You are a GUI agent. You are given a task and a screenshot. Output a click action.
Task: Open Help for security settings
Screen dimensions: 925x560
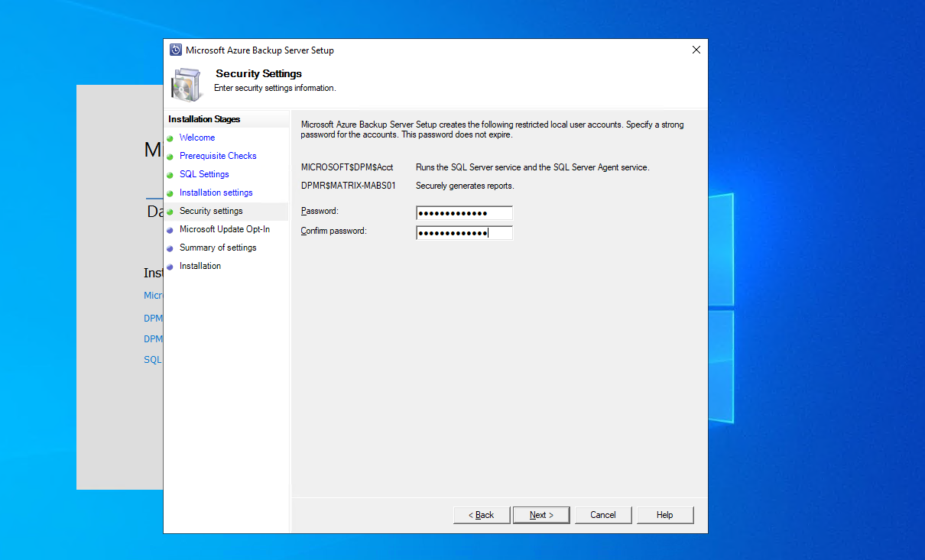tap(665, 515)
